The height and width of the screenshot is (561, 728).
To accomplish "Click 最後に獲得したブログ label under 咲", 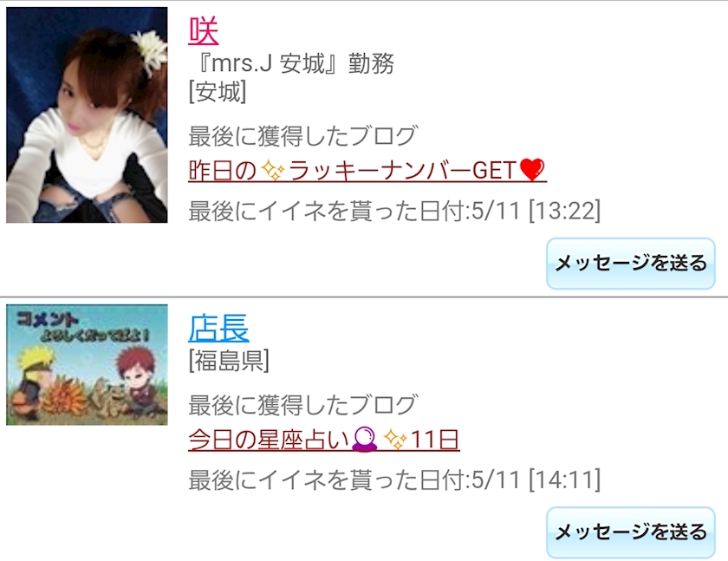I will click(x=302, y=136).
